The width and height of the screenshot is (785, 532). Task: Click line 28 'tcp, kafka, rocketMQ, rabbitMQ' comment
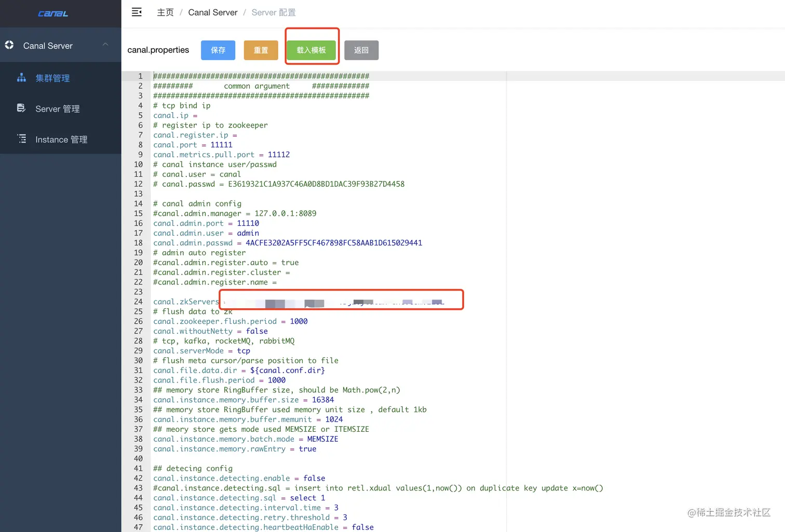coord(224,341)
